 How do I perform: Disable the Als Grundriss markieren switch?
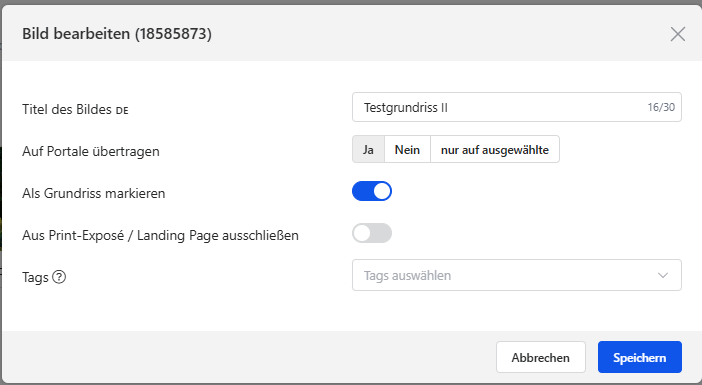click(372, 191)
